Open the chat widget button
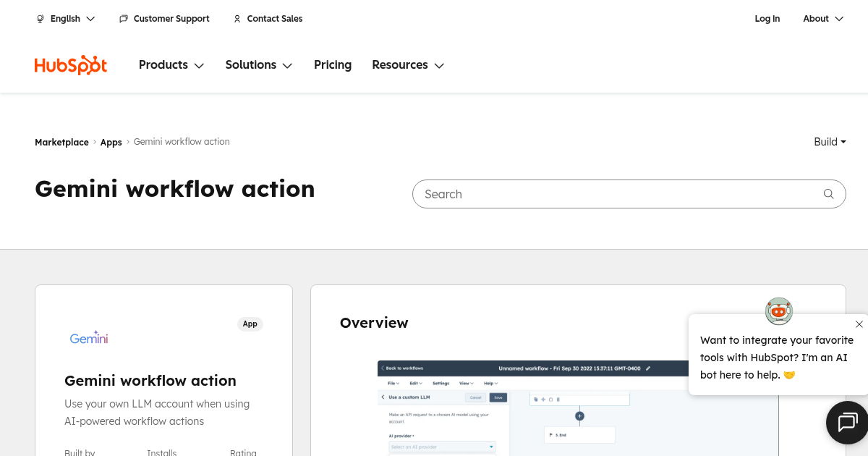 pyautogui.click(x=847, y=422)
